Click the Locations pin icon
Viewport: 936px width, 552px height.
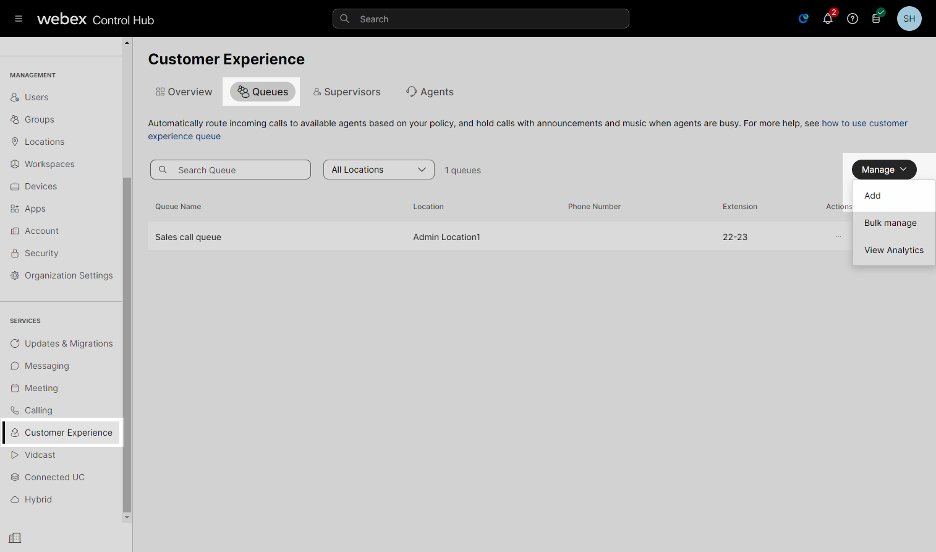coord(15,141)
